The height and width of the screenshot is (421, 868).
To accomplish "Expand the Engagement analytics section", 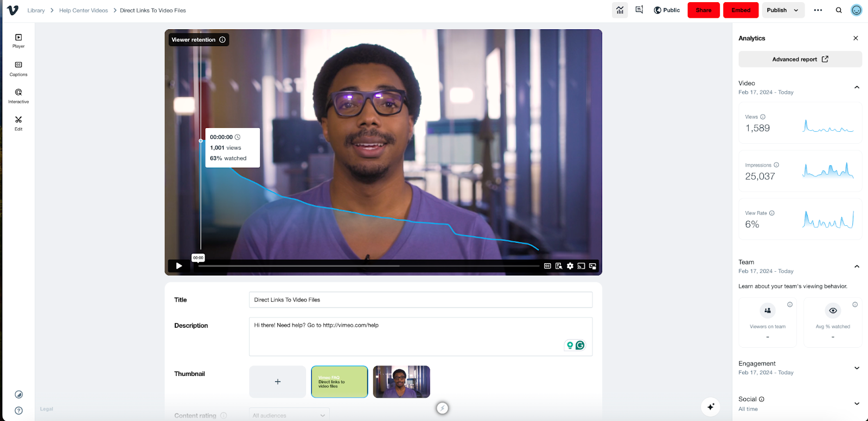I will click(857, 368).
